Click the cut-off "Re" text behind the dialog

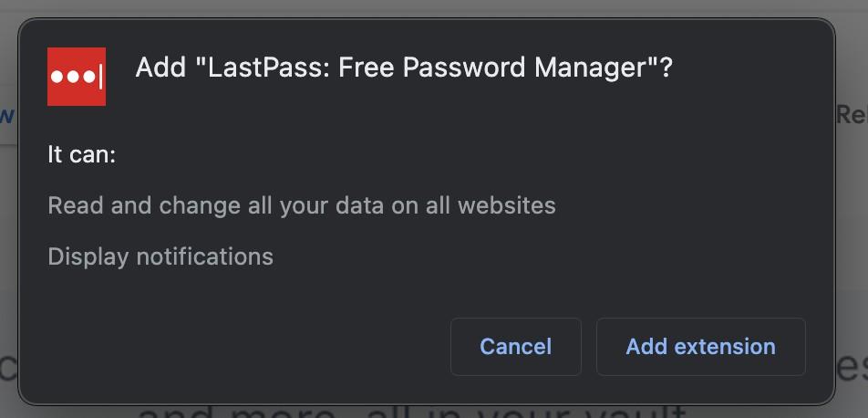852,114
